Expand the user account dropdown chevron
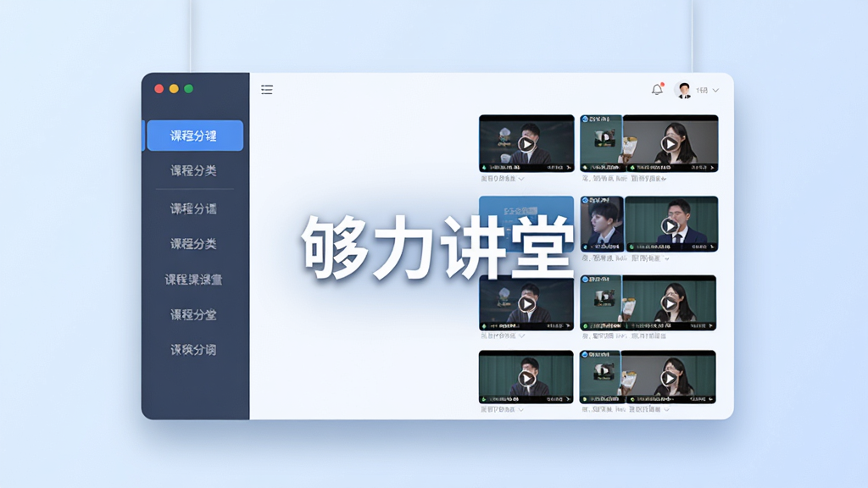The width and height of the screenshot is (868, 488). coord(715,90)
